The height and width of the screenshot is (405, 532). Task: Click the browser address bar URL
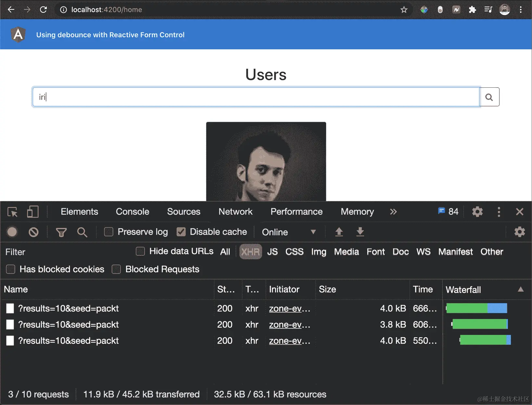[107, 10]
